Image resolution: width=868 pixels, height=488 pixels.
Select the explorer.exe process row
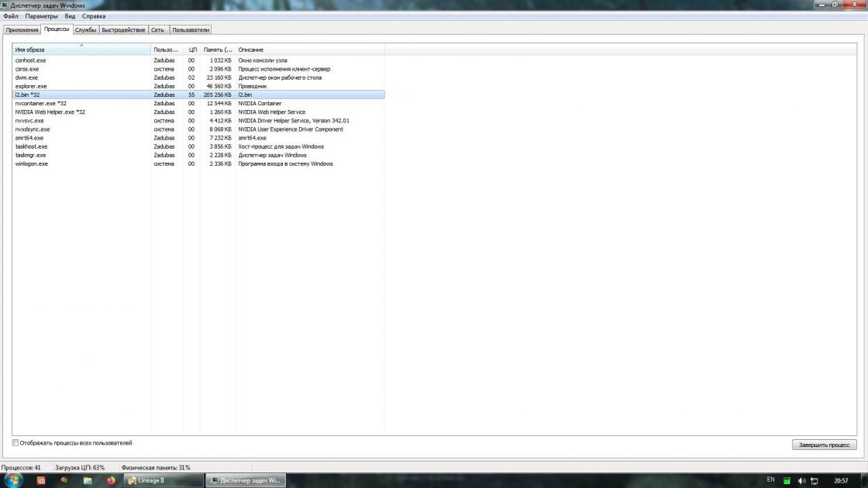point(31,86)
